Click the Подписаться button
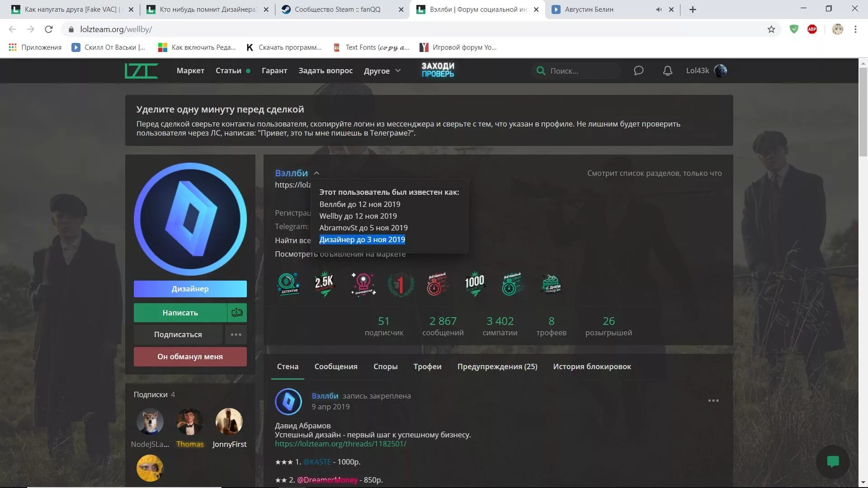The image size is (868, 488). [178, 335]
